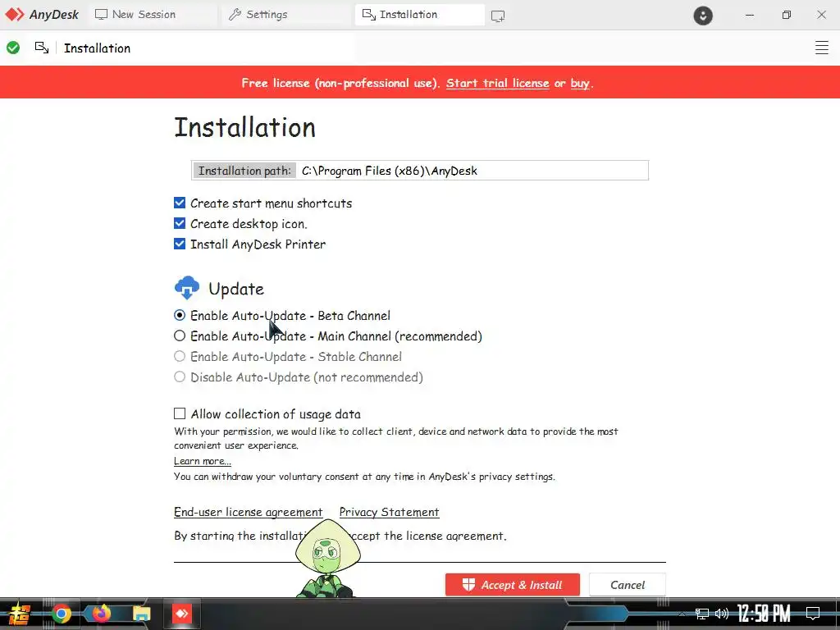Click the AnyDesk logo in title bar
Screen dimensions: 840x630
(42, 15)
